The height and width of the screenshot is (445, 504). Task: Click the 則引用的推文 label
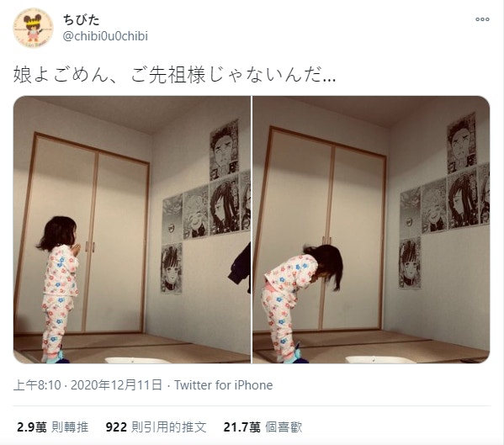point(169,427)
